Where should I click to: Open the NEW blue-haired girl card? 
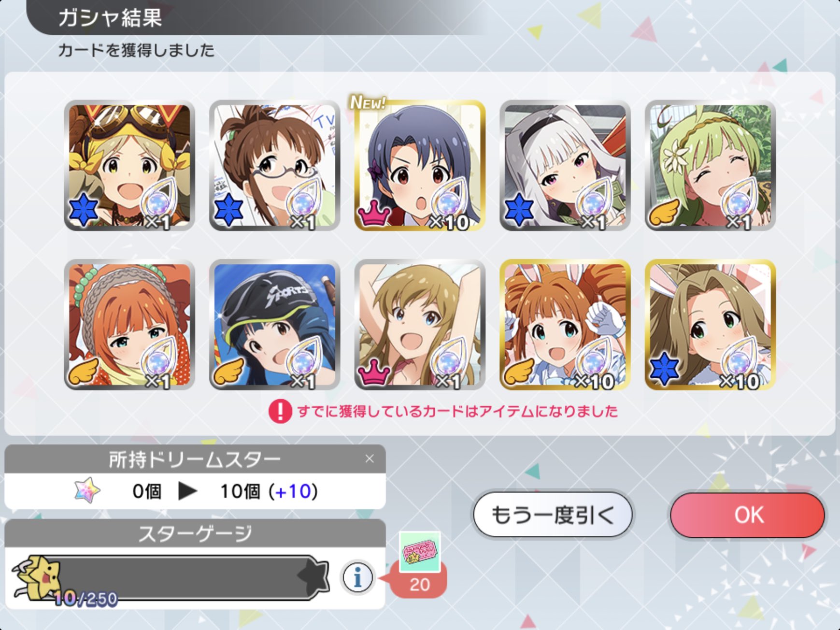click(x=420, y=165)
